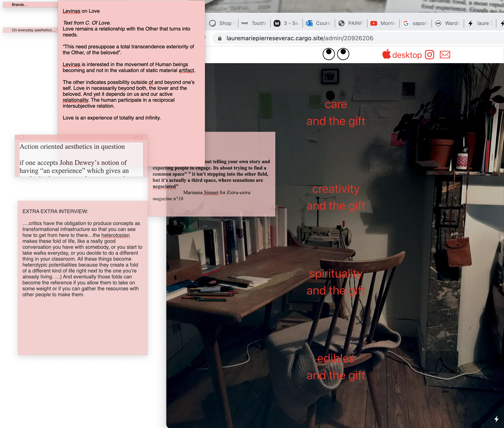Switch to the 3 - Se browser tab
Image resolution: width=504 pixels, height=428 pixels.
click(286, 23)
